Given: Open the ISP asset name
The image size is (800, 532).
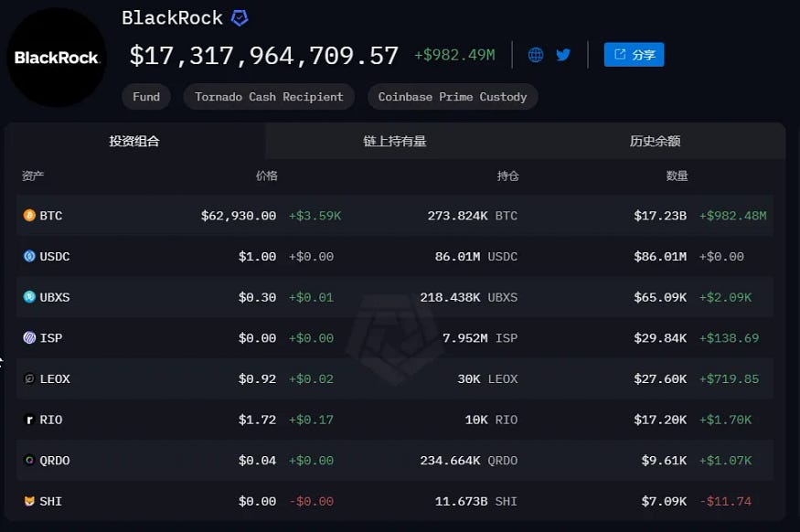Looking at the screenshot, I should click(51, 338).
